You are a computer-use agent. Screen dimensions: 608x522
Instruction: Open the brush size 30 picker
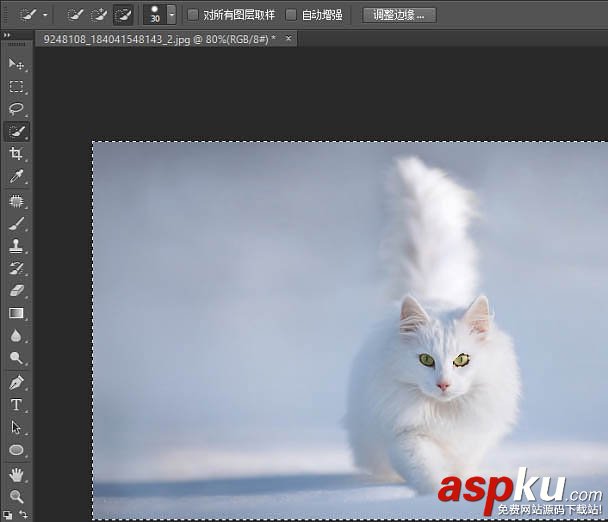(155, 15)
